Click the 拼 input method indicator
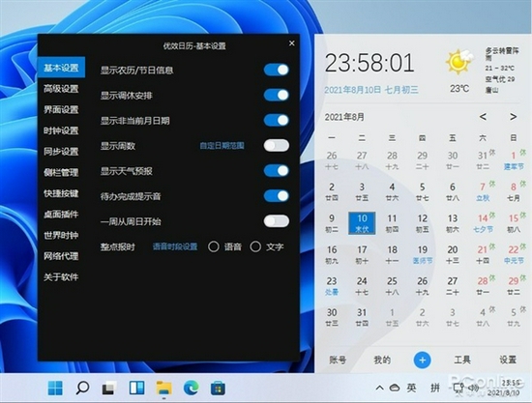Screen dimensions: 532x403 point(435,388)
